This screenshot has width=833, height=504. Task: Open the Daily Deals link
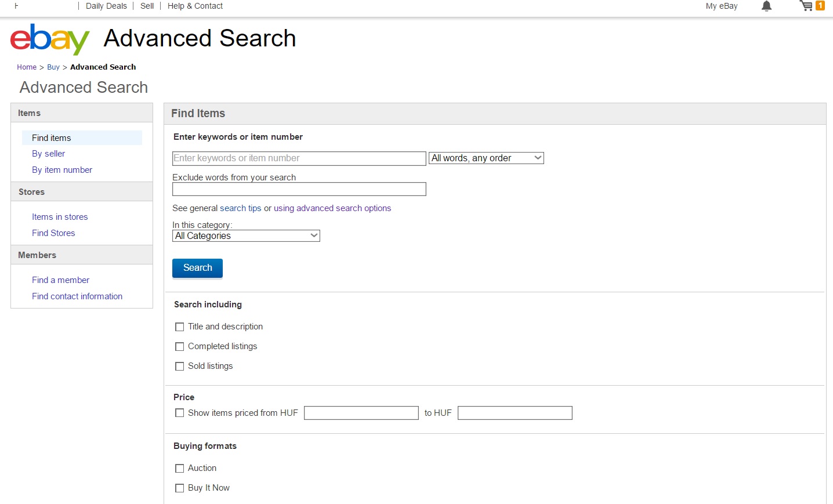106,6
